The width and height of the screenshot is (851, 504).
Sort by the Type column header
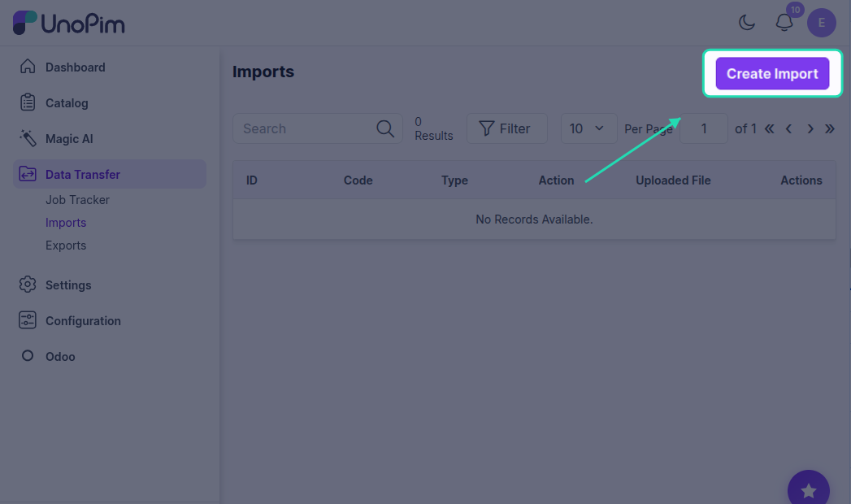455,180
